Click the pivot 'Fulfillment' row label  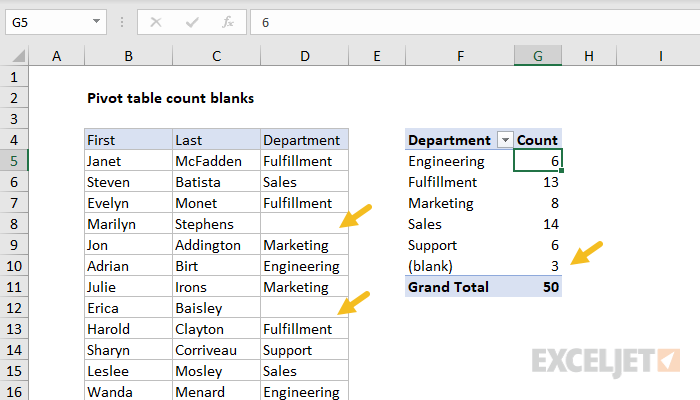(x=460, y=182)
